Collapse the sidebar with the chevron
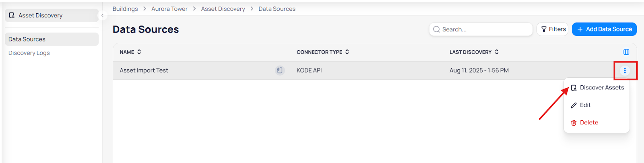Image resolution: width=644 pixels, height=163 pixels. pos(102,15)
